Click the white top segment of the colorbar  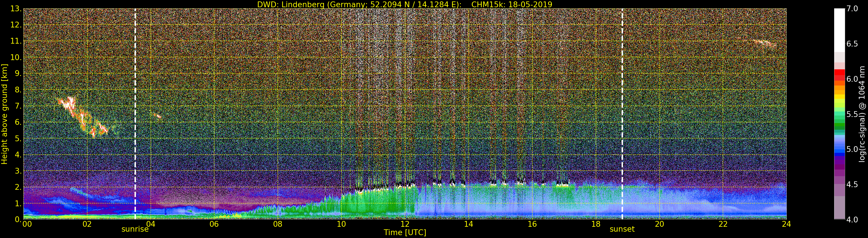[839, 30]
